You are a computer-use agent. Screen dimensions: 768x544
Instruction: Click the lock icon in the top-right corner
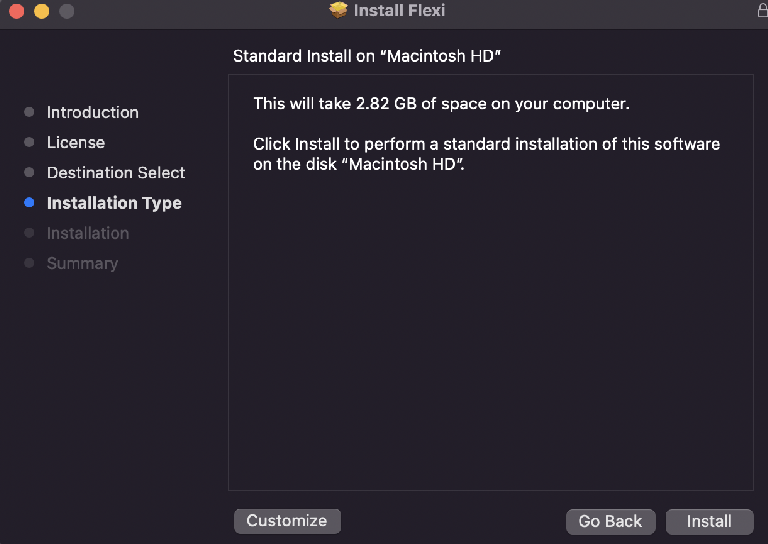point(762,10)
